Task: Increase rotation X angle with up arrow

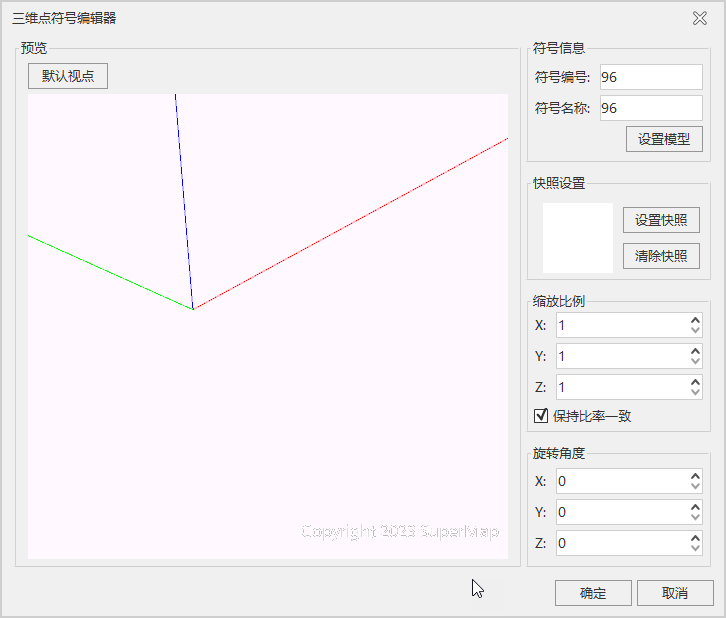Action: tap(695, 476)
